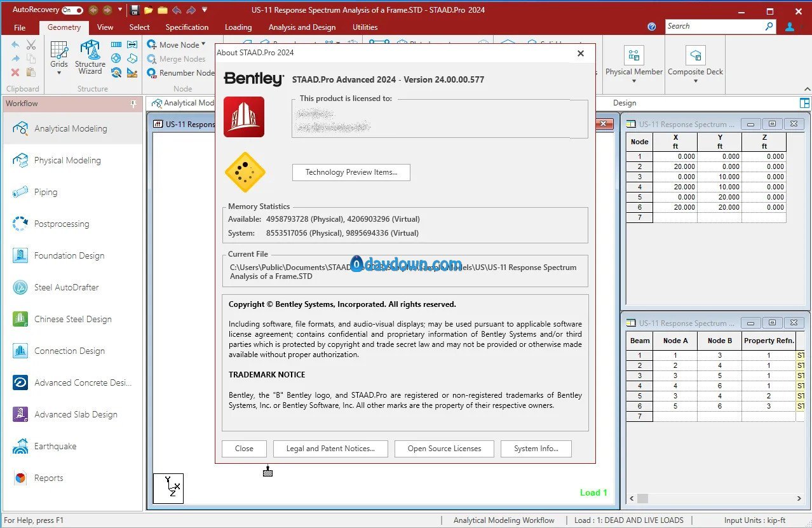Toggle the Workflow panel pin
Screen dimensions: 812x528
[x=133, y=104]
